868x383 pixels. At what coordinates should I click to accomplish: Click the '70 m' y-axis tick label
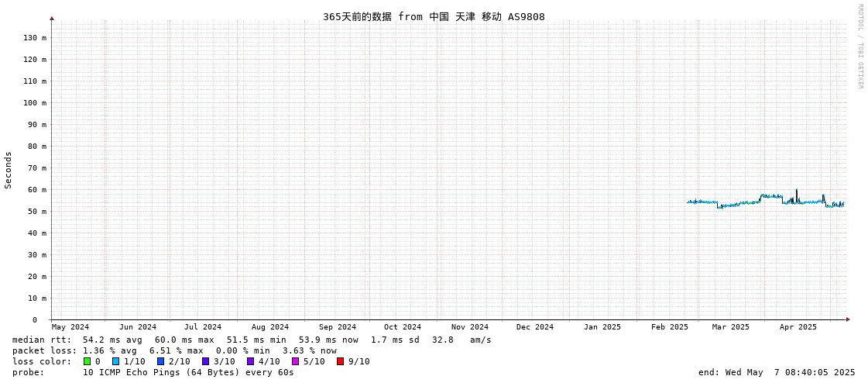[x=37, y=168]
